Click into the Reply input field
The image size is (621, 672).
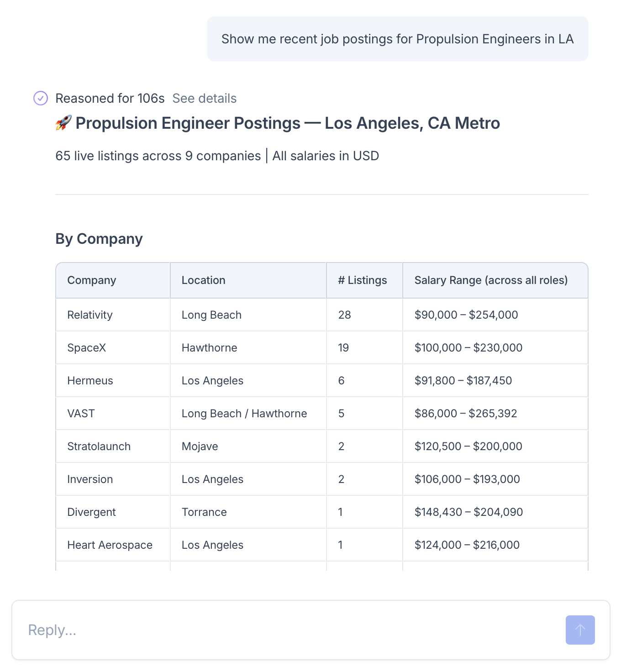click(x=292, y=630)
